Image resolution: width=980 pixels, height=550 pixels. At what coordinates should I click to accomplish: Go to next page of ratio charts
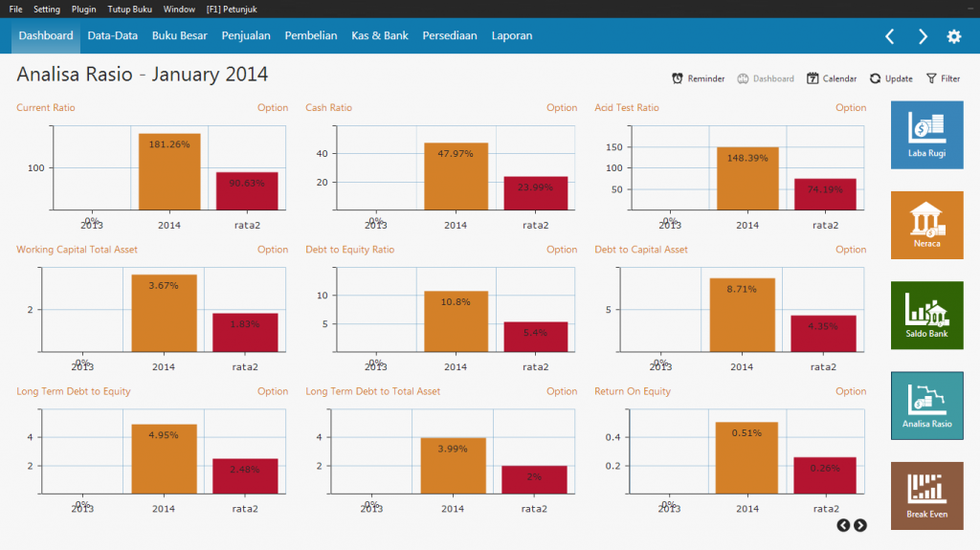click(x=860, y=525)
